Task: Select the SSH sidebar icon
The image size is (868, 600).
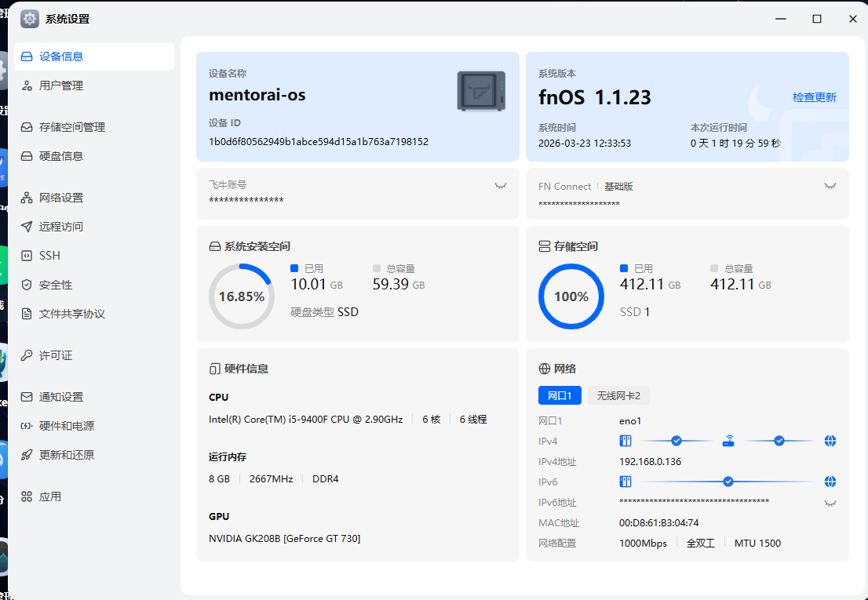Action: coord(27,256)
